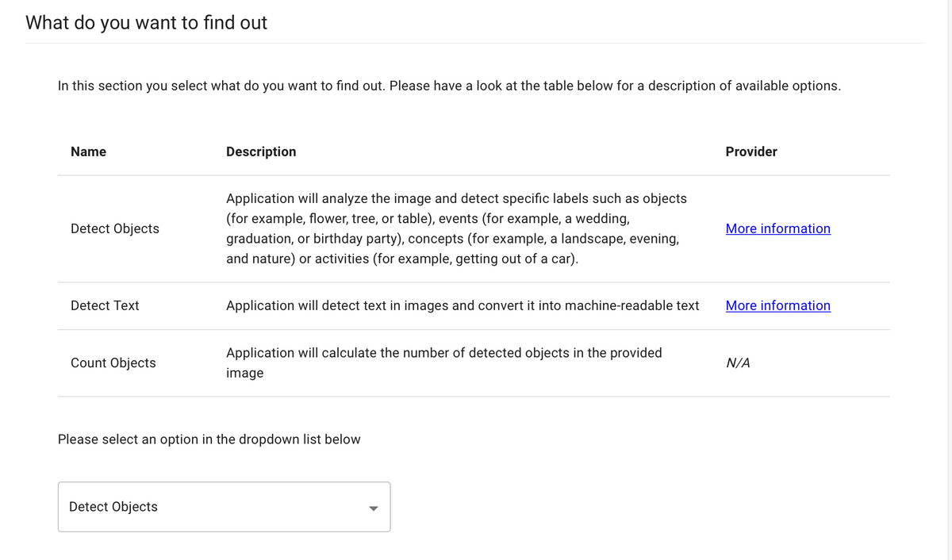
Task: Click the 'What do you want to find out' heading
Action: click(147, 22)
